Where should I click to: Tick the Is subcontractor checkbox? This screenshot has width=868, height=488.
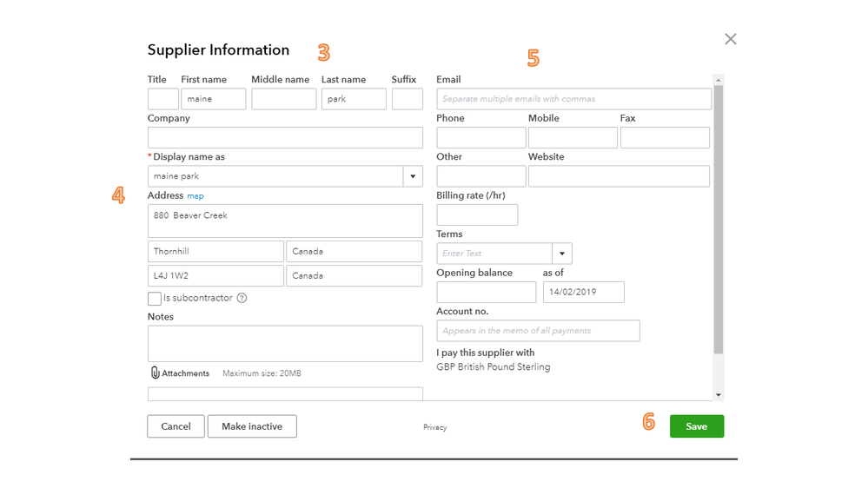tap(155, 299)
